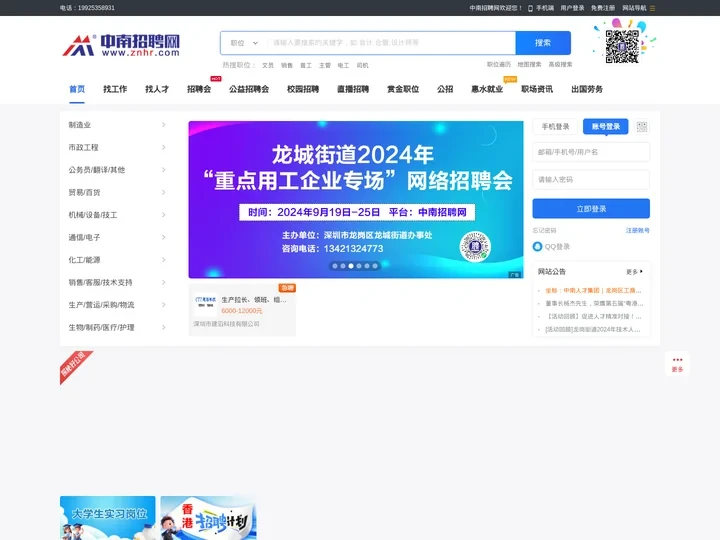Expand the 销售/客服/技术支持 category arrow

pyautogui.click(x=163, y=282)
